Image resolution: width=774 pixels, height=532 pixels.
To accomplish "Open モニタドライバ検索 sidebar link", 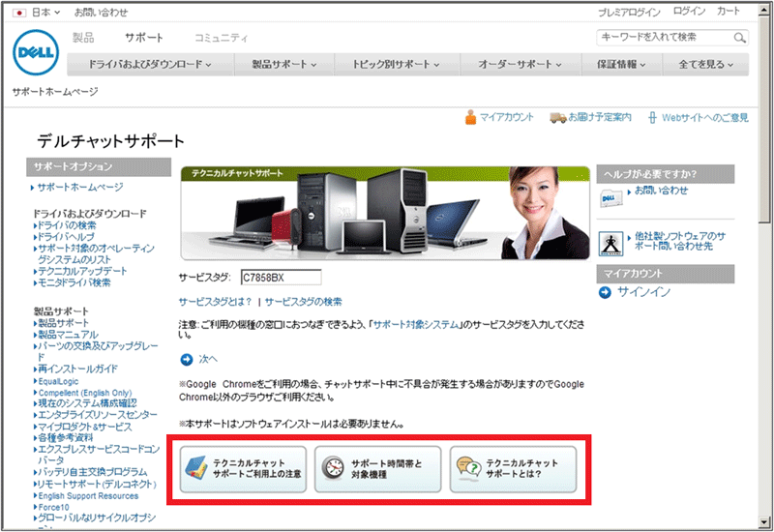I will point(74,282).
